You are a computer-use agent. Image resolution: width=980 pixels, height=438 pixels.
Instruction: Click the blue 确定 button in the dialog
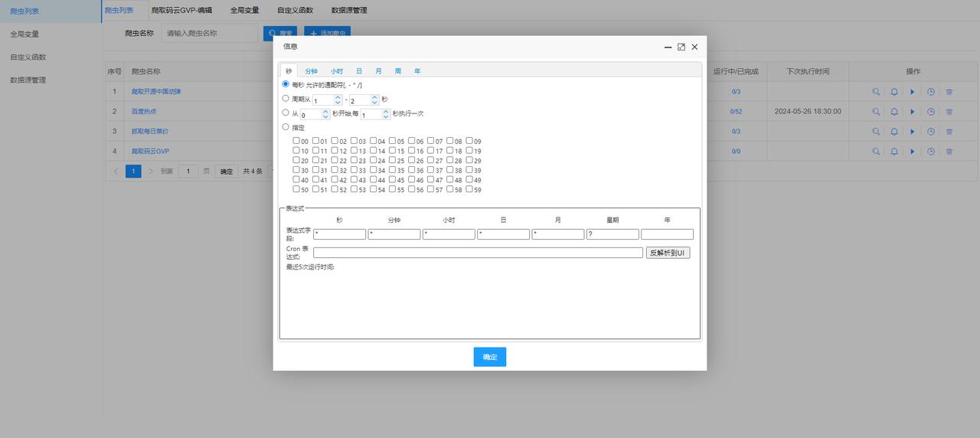[x=490, y=357]
